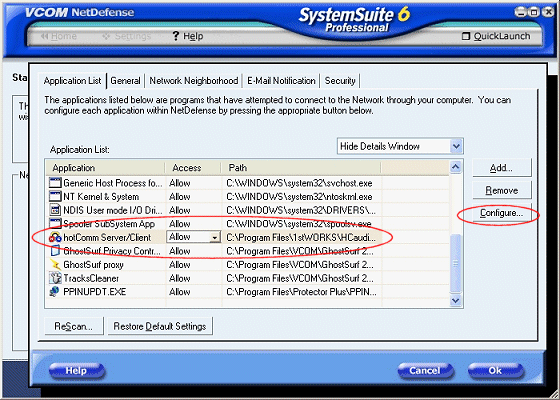Viewport: 560px width, 400px height.
Task: Switch to the Security tab
Action: click(340, 81)
